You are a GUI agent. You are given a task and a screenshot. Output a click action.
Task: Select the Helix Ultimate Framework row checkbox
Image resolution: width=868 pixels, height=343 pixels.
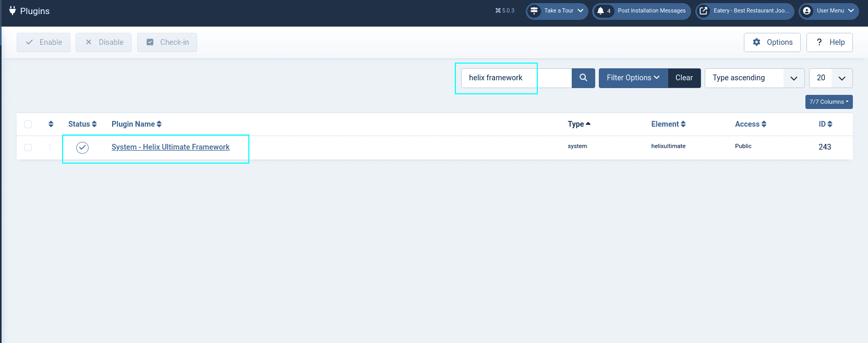click(x=28, y=148)
